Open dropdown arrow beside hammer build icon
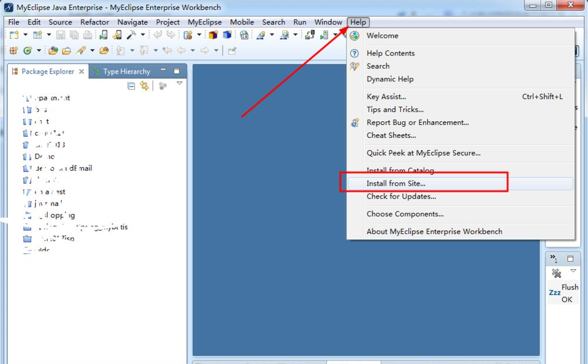Viewport: 588px width, 364px height. tap(143, 35)
